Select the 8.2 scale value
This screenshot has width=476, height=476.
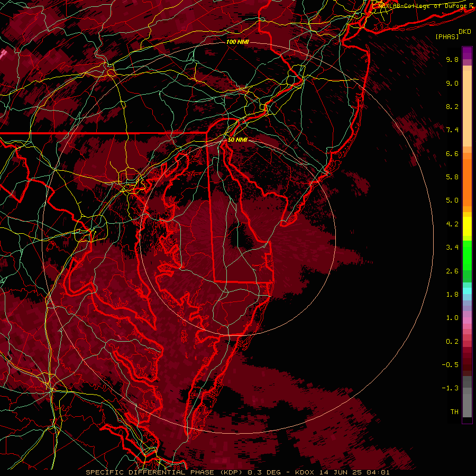[x=452, y=106]
